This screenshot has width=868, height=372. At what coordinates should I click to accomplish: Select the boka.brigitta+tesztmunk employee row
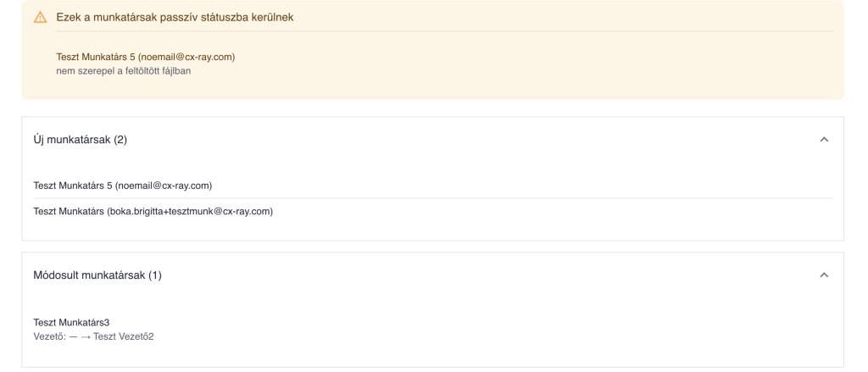pos(432,212)
